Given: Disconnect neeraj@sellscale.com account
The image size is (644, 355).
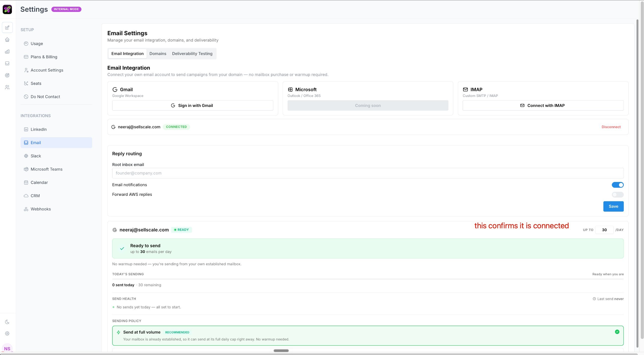Looking at the screenshot, I should click(x=611, y=127).
